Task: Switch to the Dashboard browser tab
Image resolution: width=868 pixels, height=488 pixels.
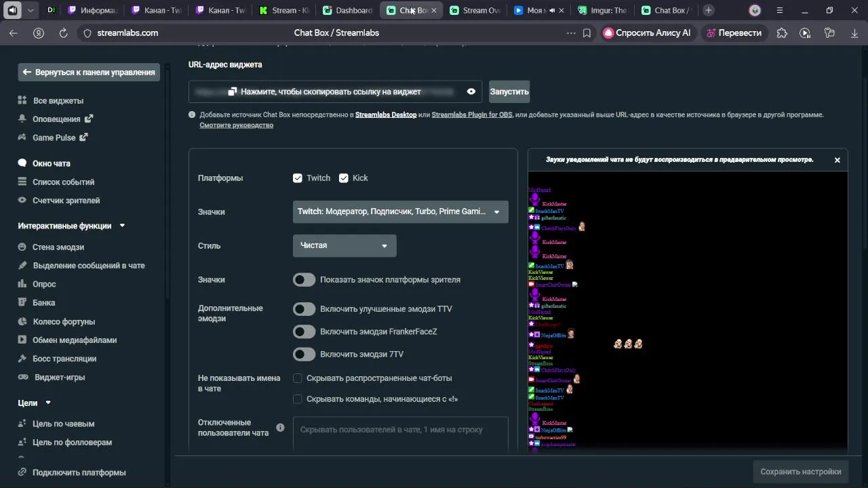Action: pyautogui.click(x=347, y=10)
